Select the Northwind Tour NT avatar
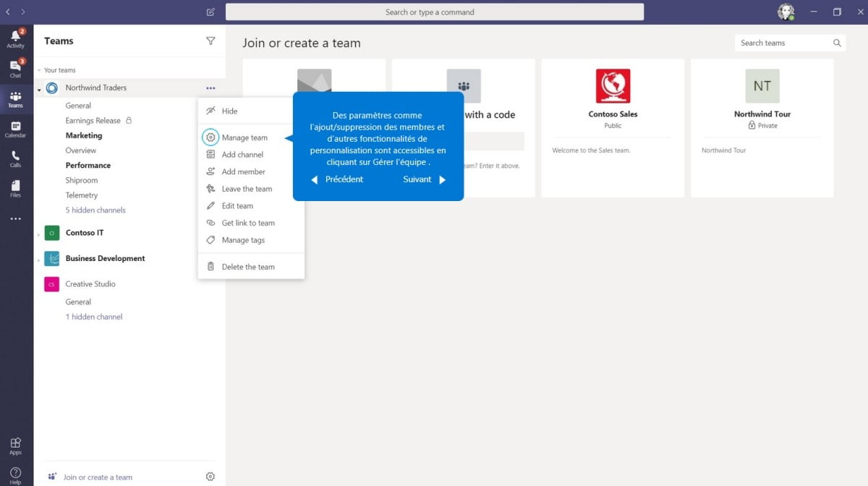This screenshot has height=486, width=868. [x=762, y=86]
